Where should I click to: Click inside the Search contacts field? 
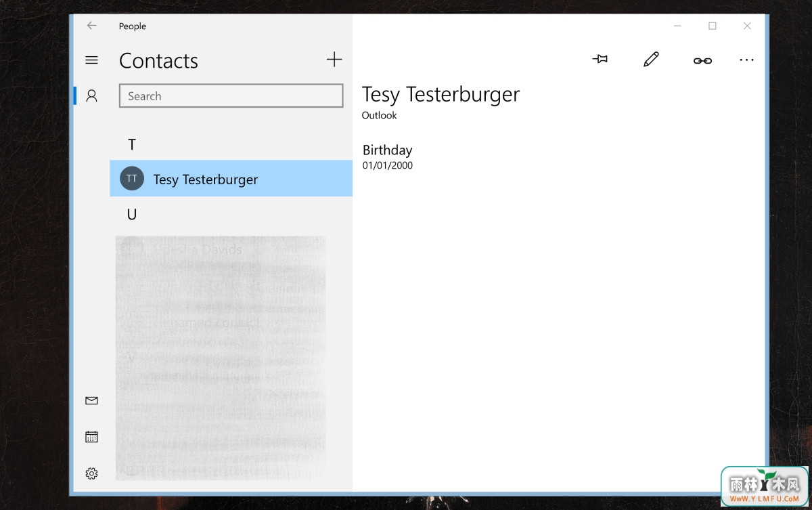(x=231, y=96)
